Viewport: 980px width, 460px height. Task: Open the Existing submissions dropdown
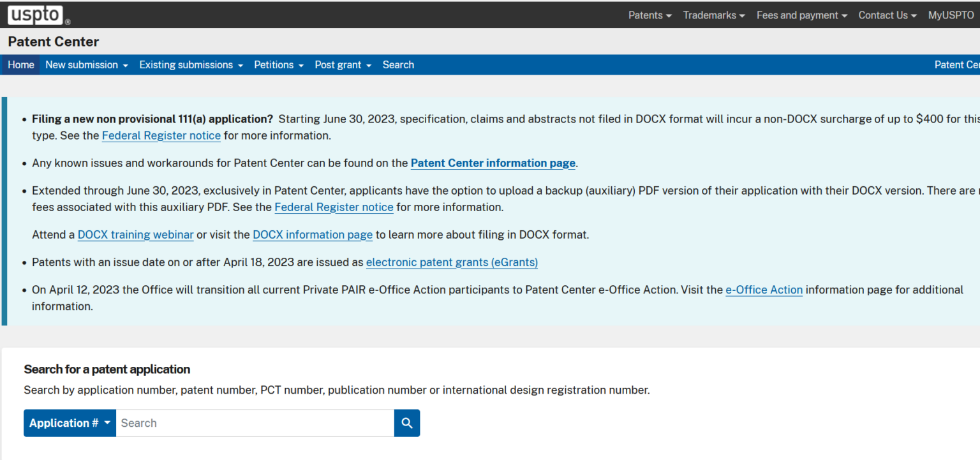190,64
